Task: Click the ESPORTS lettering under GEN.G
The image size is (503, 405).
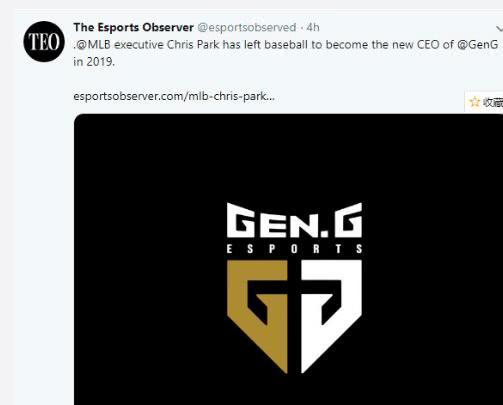Action: click(x=294, y=249)
